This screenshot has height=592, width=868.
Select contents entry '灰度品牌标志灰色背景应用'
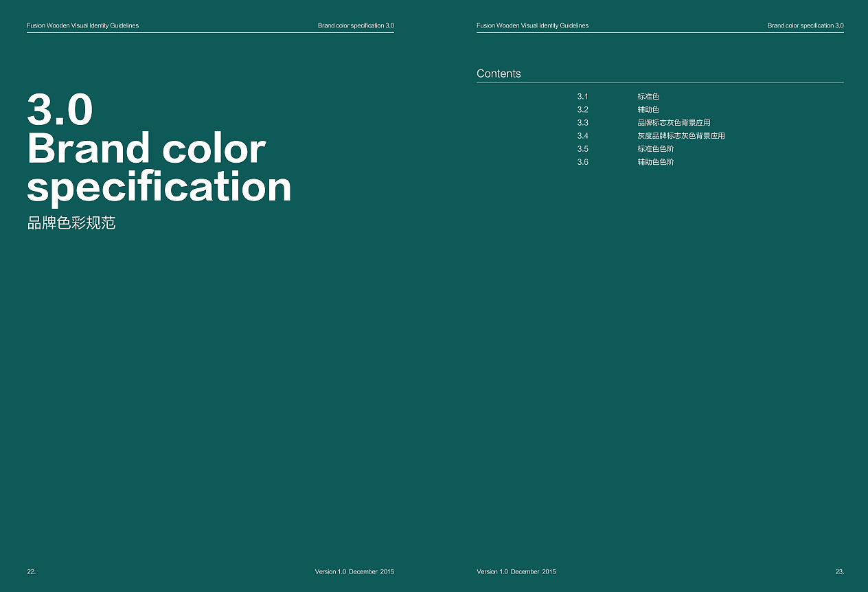[681, 136]
